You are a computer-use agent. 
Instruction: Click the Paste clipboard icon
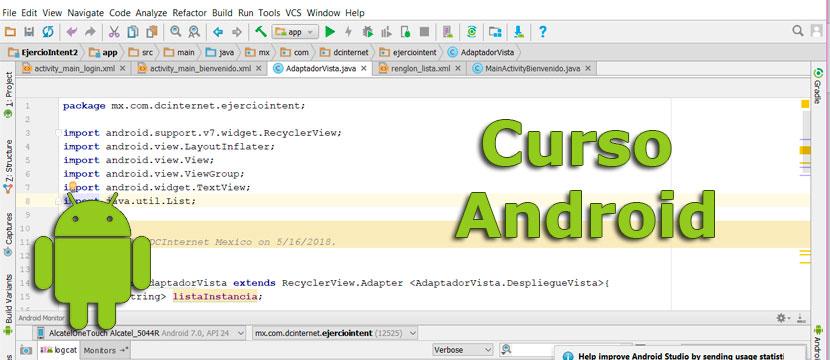point(152,32)
